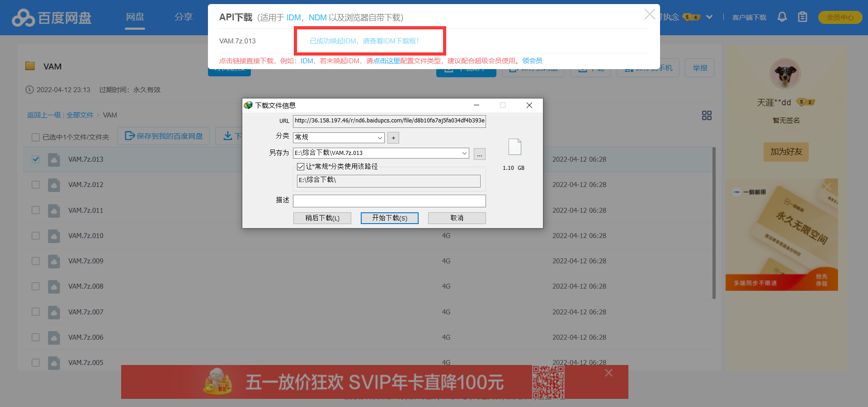Click the NDM link in API download title
The height and width of the screenshot is (407, 868).
[x=317, y=18]
